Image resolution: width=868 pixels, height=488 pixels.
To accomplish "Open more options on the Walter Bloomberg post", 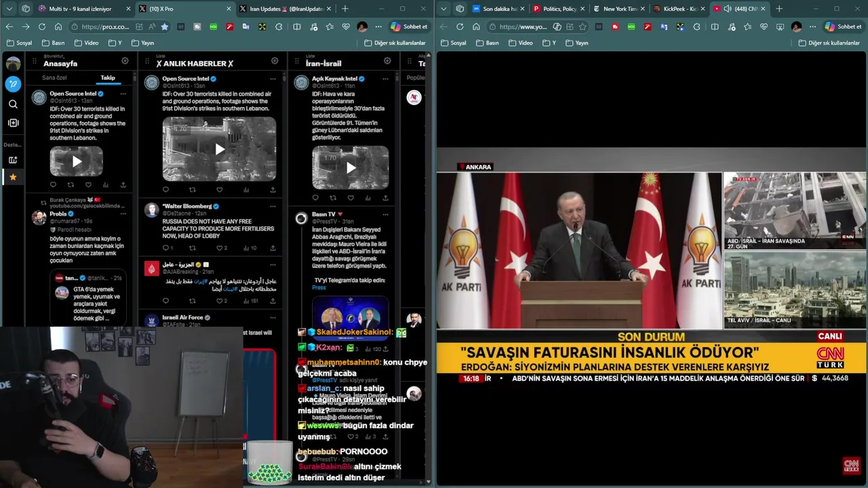I will [x=273, y=206].
